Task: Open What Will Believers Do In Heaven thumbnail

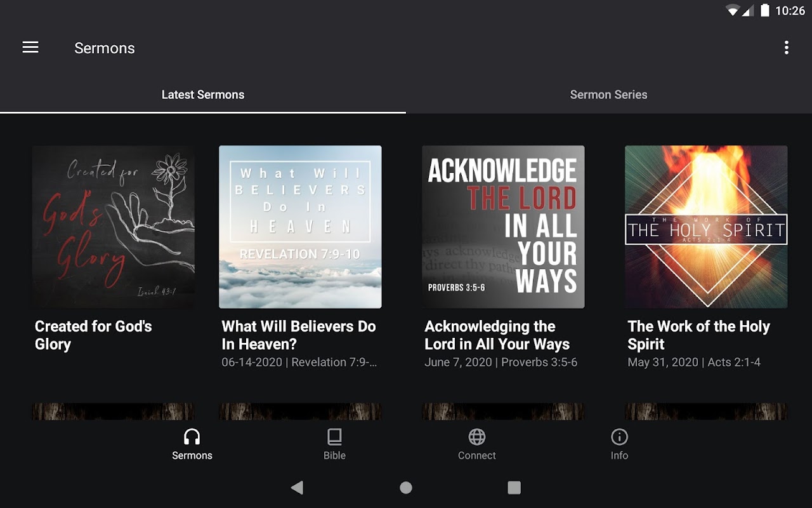Action: pyautogui.click(x=300, y=227)
